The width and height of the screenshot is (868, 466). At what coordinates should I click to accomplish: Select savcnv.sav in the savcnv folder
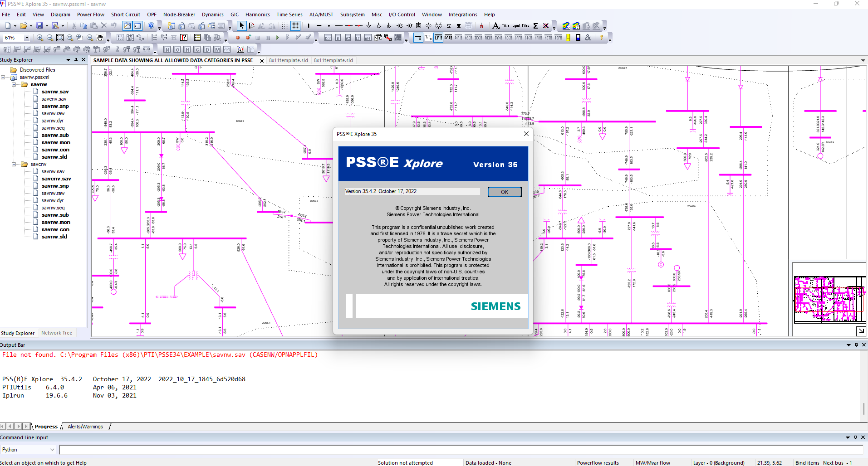pos(56,179)
